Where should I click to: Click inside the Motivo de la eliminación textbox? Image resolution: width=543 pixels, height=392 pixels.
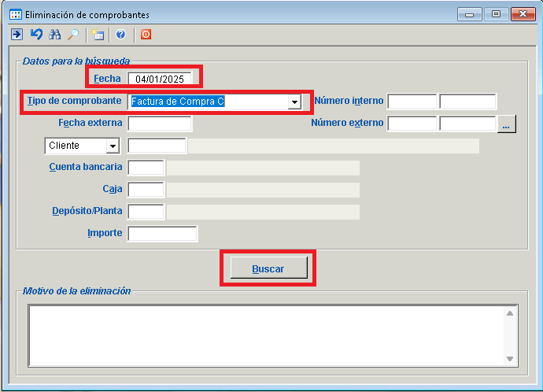(x=264, y=335)
